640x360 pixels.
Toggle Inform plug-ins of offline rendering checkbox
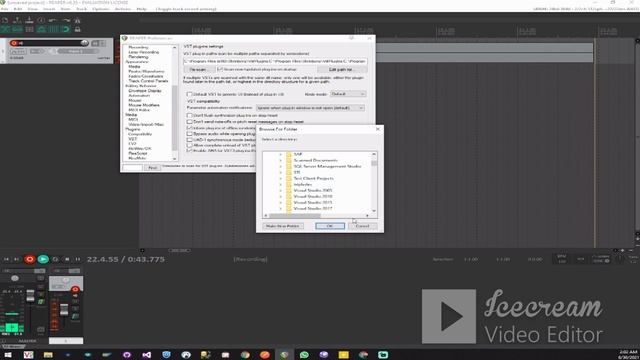click(189, 128)
